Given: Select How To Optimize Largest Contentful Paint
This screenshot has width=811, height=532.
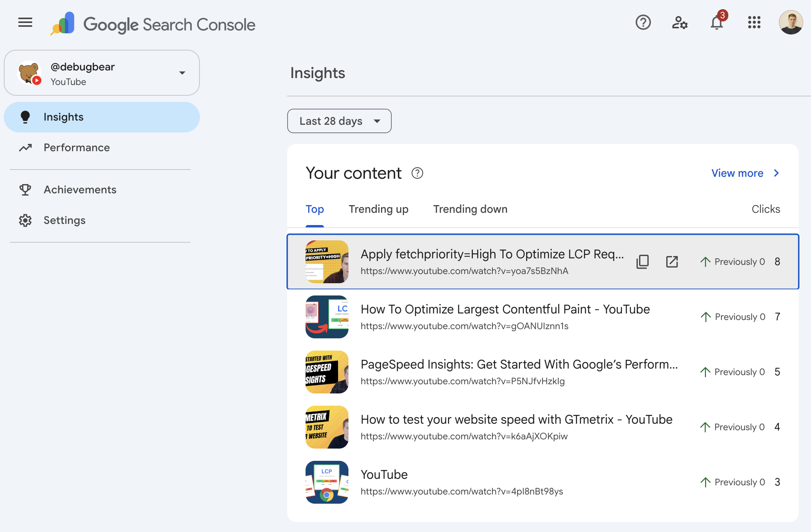Looking at the screenshot, I should coord(505,309).
